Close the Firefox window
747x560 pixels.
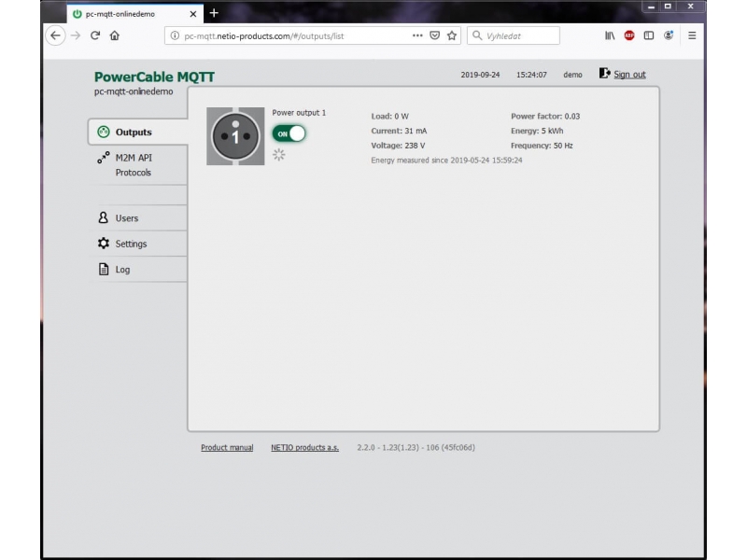click(690, 7)
